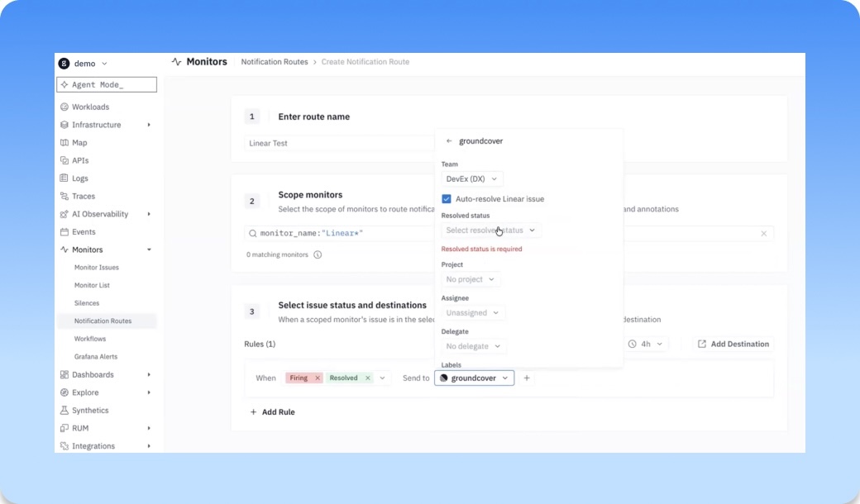Open the demo workspace switcher
Image resolution: width=860 pixels, height=504 pixels.
tap(84, 64)
